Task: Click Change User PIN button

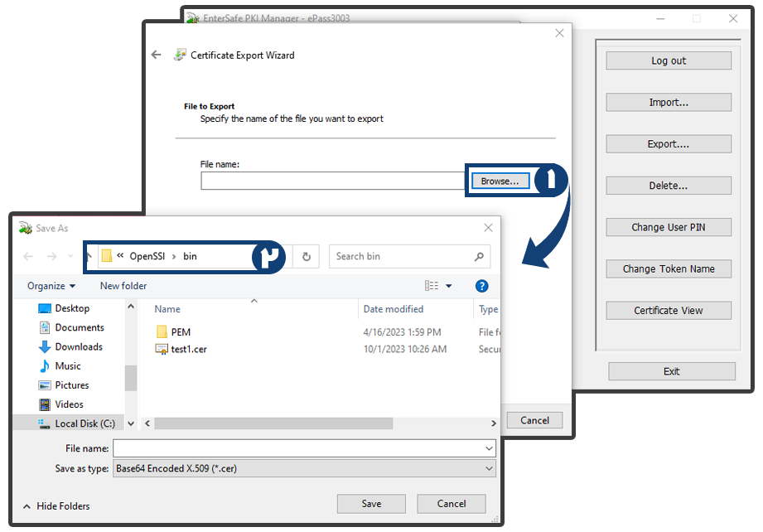Action: tap(668, 227)
